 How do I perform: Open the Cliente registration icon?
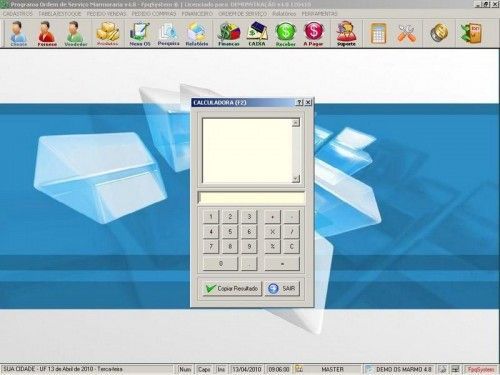[18, 33]
